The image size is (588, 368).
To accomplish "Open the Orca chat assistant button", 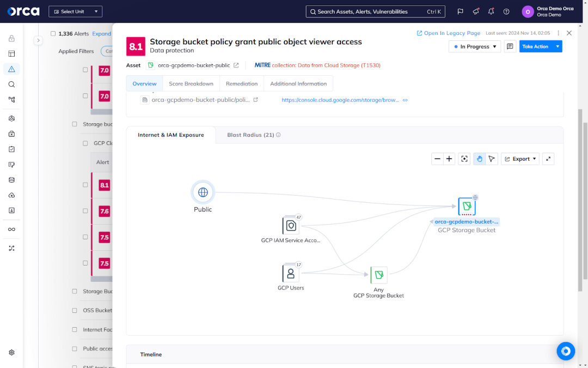I will coord(566,351).
